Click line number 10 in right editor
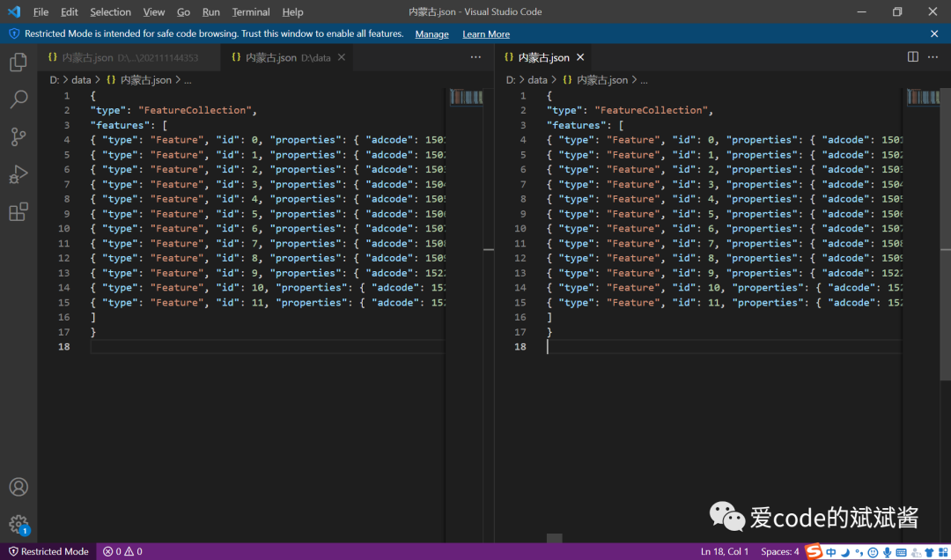This screenshot has height=560, width=951. (x=520, y=229)
